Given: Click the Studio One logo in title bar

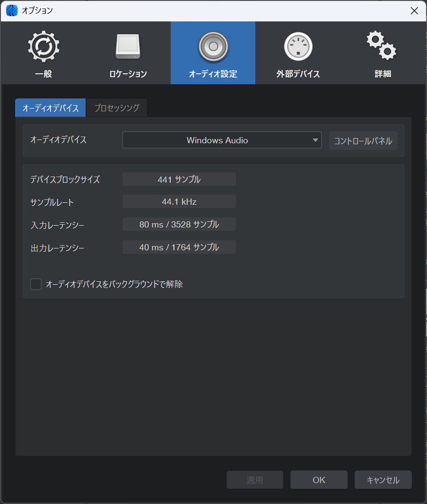Looking at the screenshot, I should [x=11, y=10].
